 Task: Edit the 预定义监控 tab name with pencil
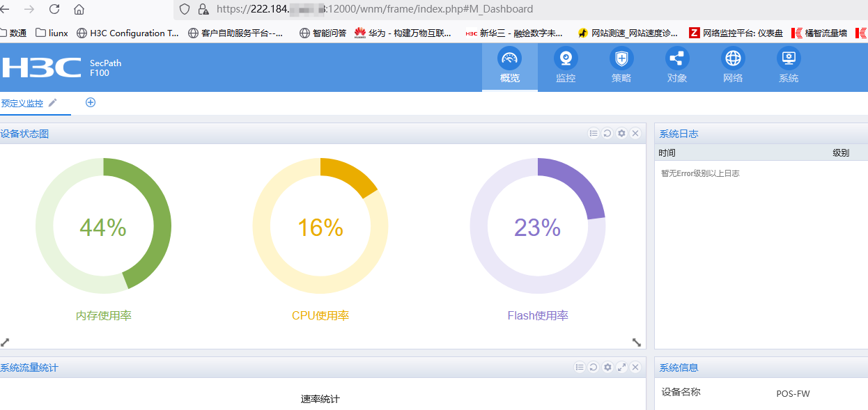(53, 103)
